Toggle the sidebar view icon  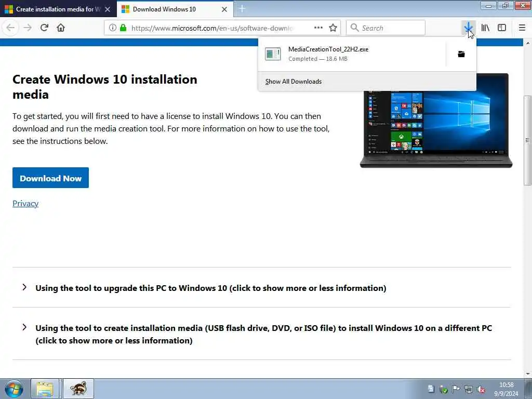[502, 28]
